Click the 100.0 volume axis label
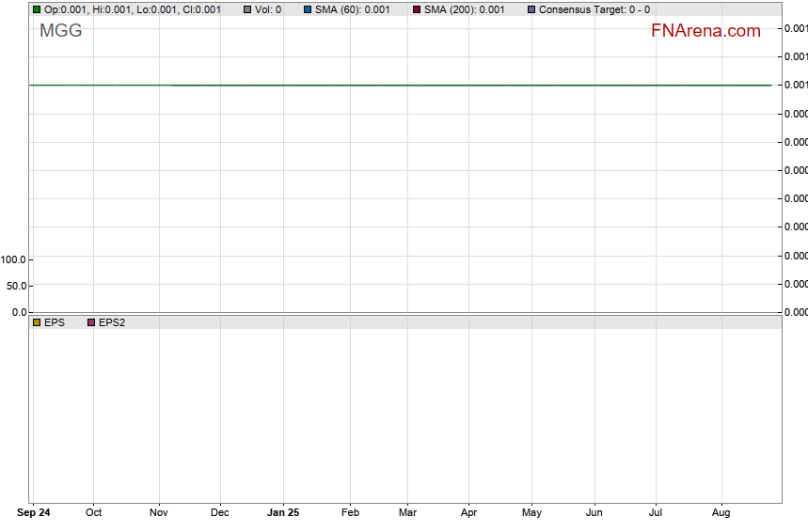The image size is (808, 532). 14,259
